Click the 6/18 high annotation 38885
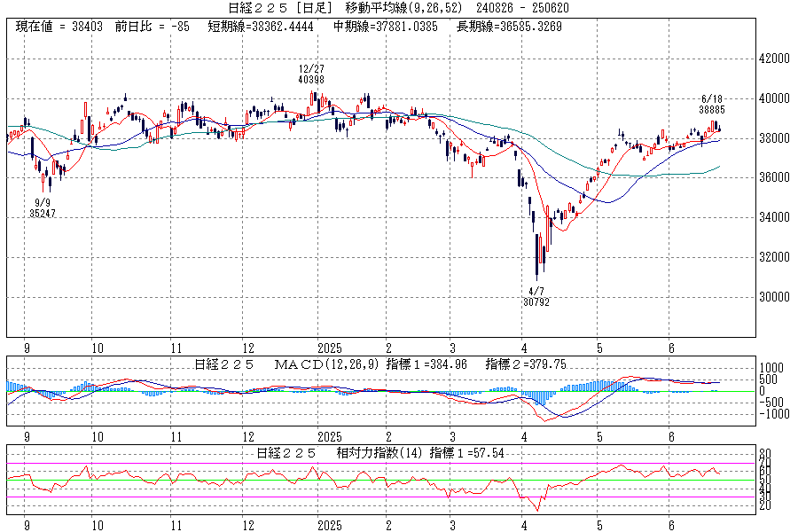Image resolution: width=798 pixels, height=532 pixels. click(x=712, y=109)
